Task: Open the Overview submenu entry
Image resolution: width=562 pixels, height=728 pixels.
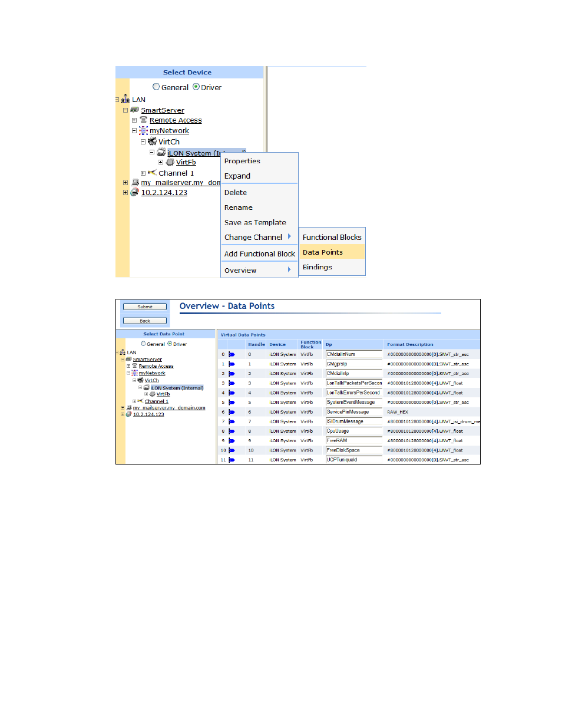Action: click(259, 270)
